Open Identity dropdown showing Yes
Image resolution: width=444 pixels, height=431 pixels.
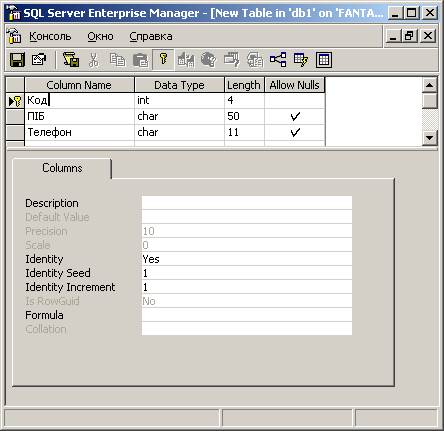[x=247, y=259]
